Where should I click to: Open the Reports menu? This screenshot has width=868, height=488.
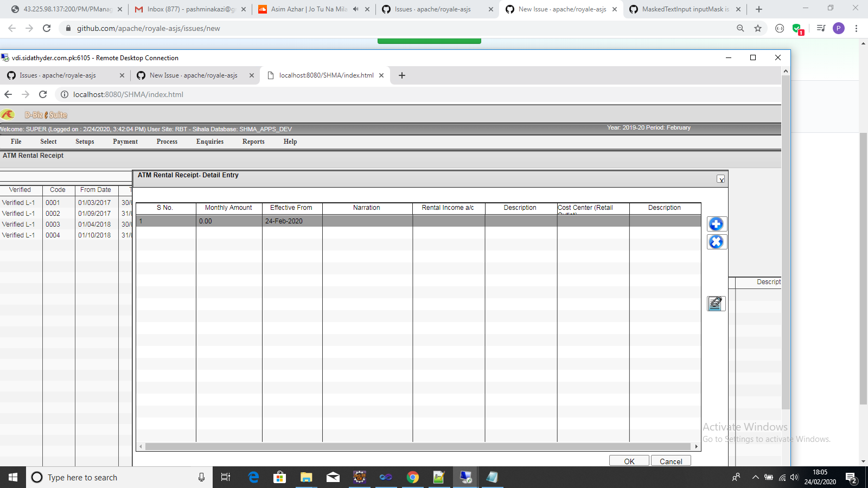pyautogui.click(x=253, y=142)
